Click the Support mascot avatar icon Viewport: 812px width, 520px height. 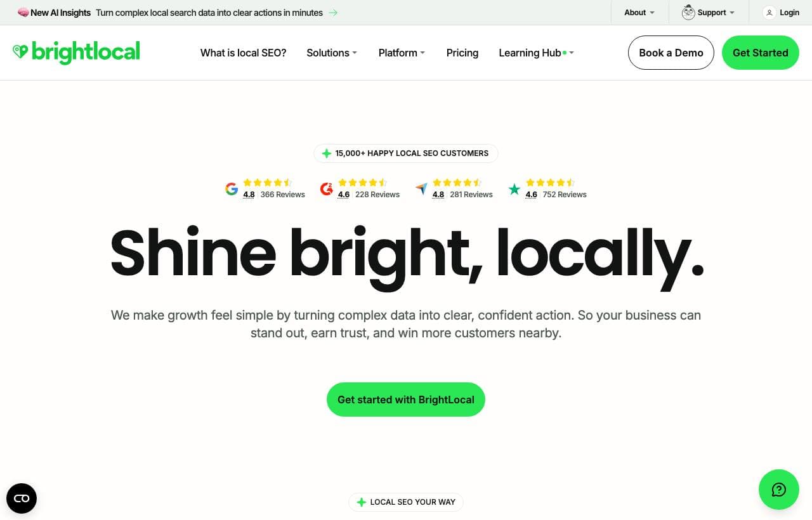[x=688, y=13]
